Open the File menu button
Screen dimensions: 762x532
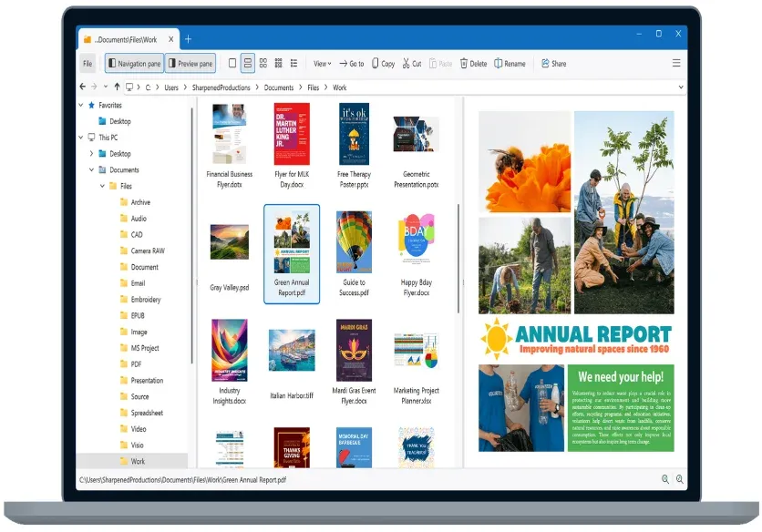click(x=88, y=64)
